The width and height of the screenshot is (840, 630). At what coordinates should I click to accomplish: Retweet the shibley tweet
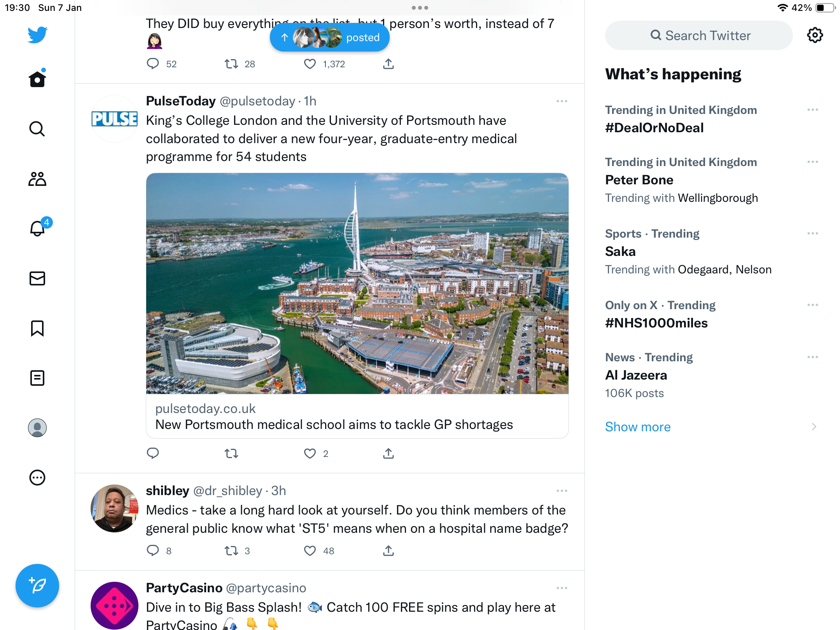tap(231, 551)
